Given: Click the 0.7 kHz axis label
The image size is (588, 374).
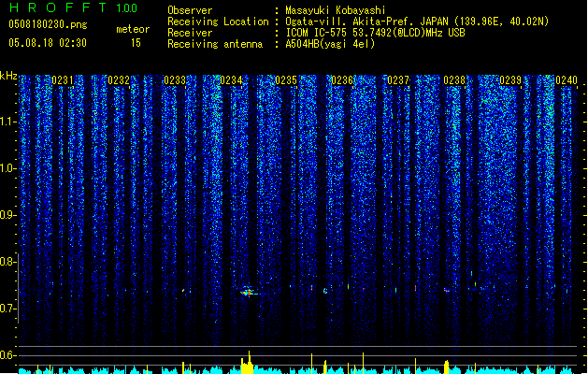Looking at the screenshot, I should click(8, 309).
